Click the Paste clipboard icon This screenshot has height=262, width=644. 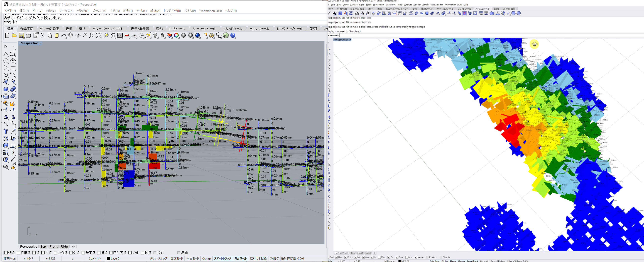[x=57, y=36]
